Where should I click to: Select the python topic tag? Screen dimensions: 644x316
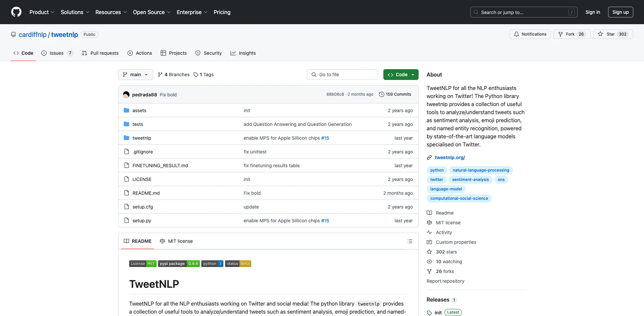point(437,170)
